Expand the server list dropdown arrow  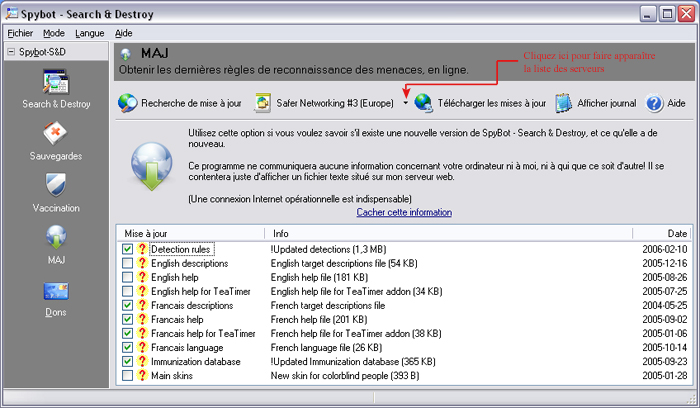405,103
